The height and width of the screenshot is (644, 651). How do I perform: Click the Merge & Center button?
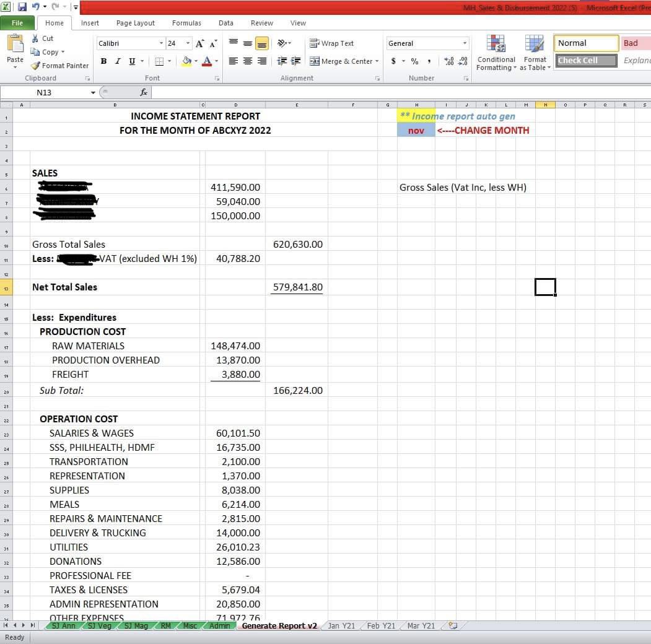point(341,61)
